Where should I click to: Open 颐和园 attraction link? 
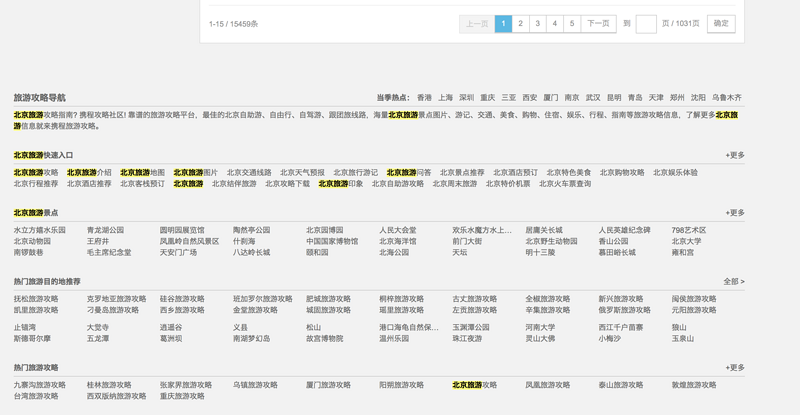[x=317, y=253]
